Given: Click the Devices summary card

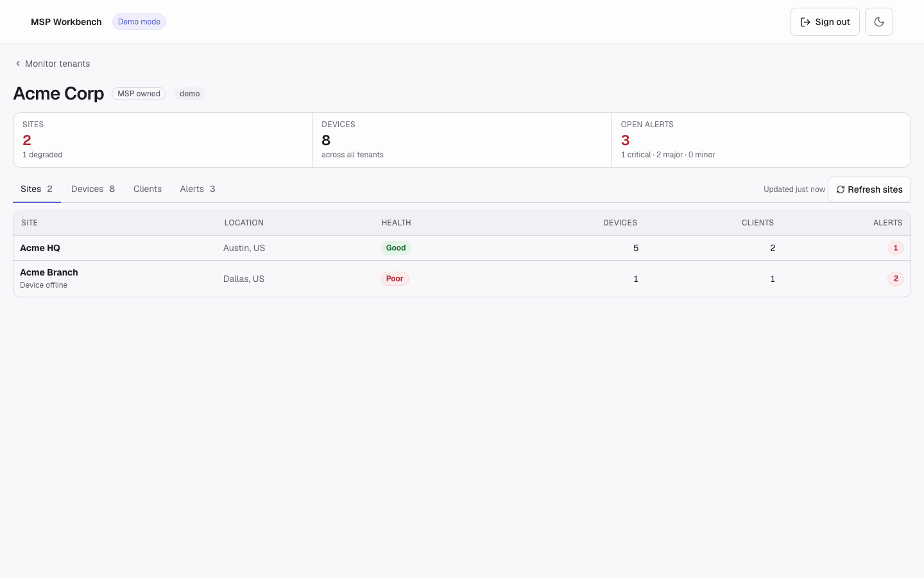Looking at the screenshot, I should pyautogui.click(x=462, y=140).
